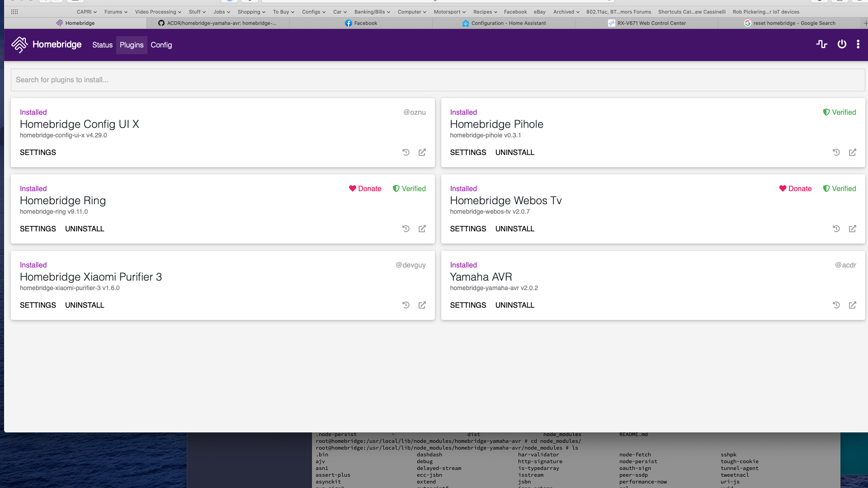Open the Motorsport bookmarks folder
The image size is (868, 488).
[x=449, y=12]
